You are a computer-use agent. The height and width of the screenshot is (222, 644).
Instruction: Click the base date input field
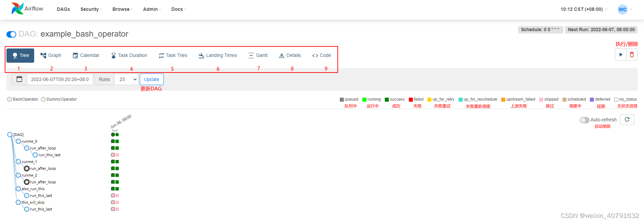(60, 79)
